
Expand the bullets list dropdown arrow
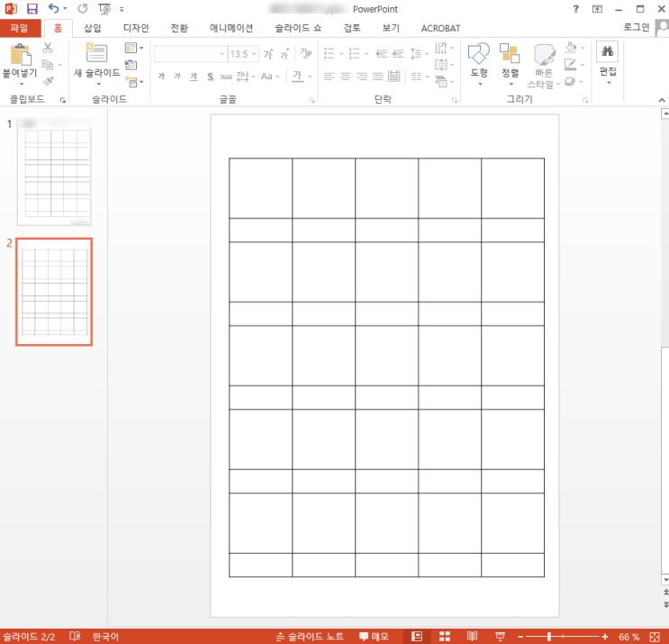point(341,54)
